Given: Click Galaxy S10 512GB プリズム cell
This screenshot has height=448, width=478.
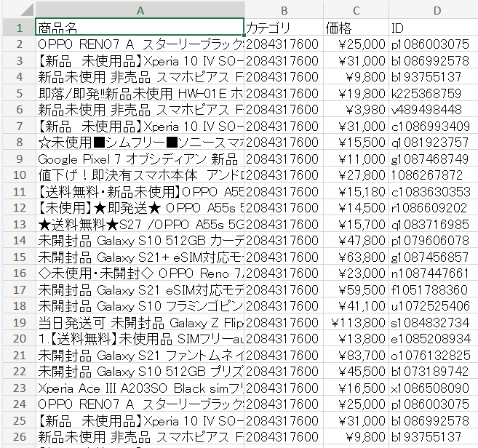Looking at the screenshot, I should [140, 371].
